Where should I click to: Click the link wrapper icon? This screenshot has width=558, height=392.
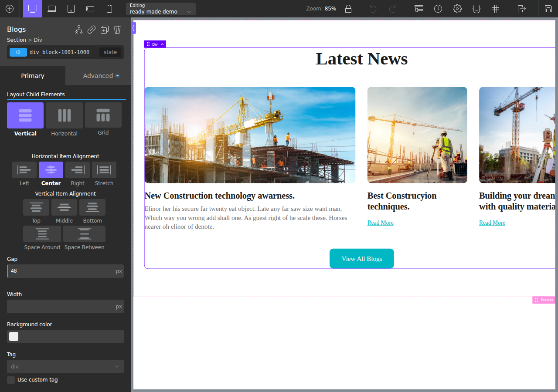pyautogui.click(x=92, y=30)
